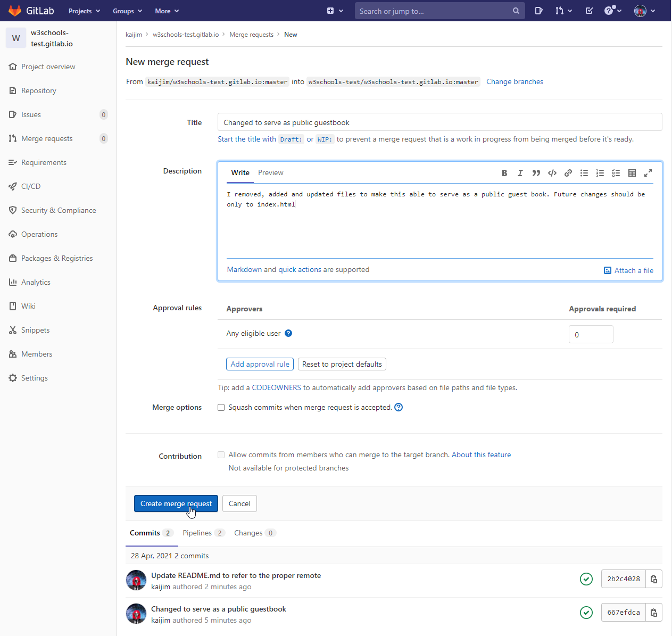Add a table via toolbar icon
672x636 pixels.
632,173
